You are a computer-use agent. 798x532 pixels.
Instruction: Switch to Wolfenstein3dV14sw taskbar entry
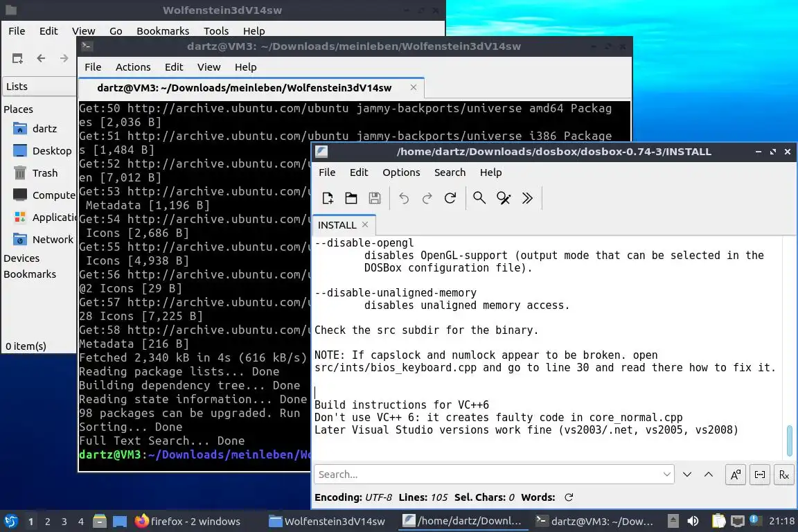click(x=327, y=522)
